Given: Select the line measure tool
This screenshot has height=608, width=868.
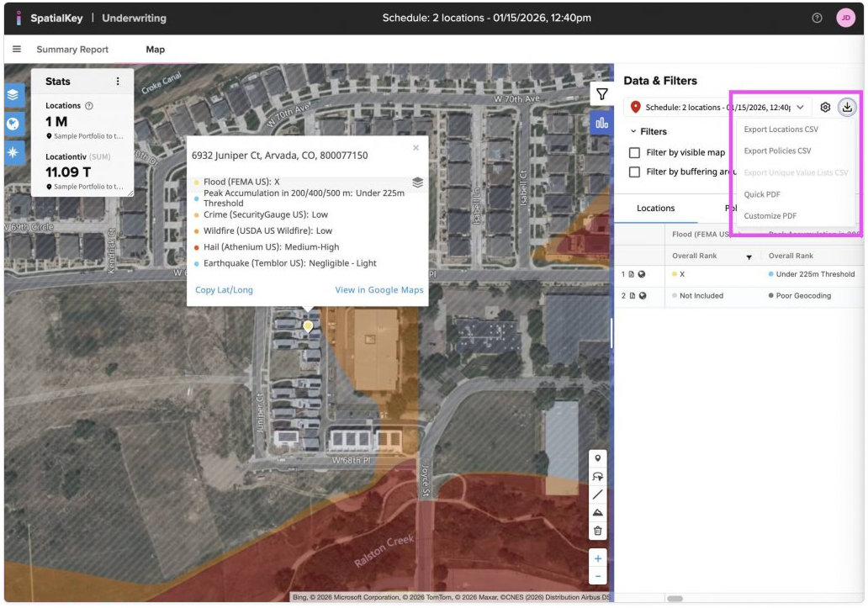Looking at the screenshot, I should (x=597, y=494).
